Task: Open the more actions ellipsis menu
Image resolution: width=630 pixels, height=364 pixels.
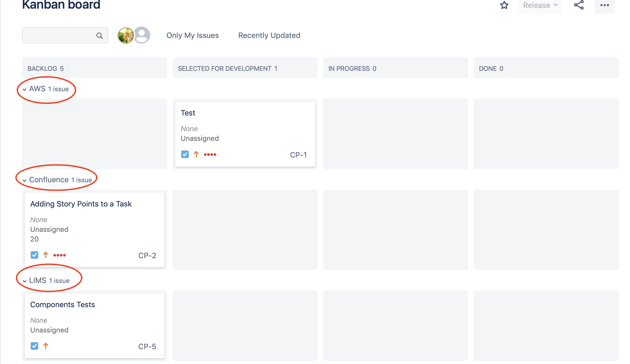Action: click(604, 5)
